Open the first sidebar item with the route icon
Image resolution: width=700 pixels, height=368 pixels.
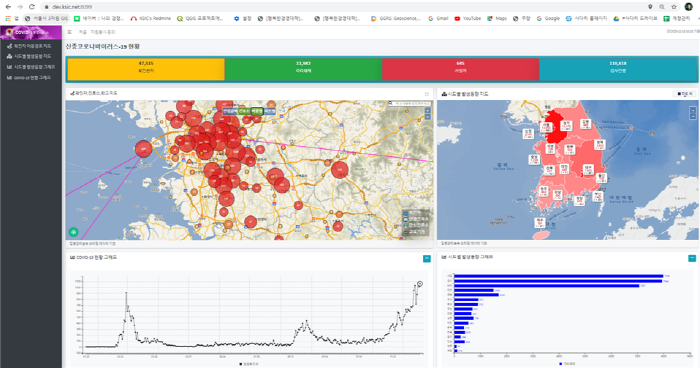29,46
